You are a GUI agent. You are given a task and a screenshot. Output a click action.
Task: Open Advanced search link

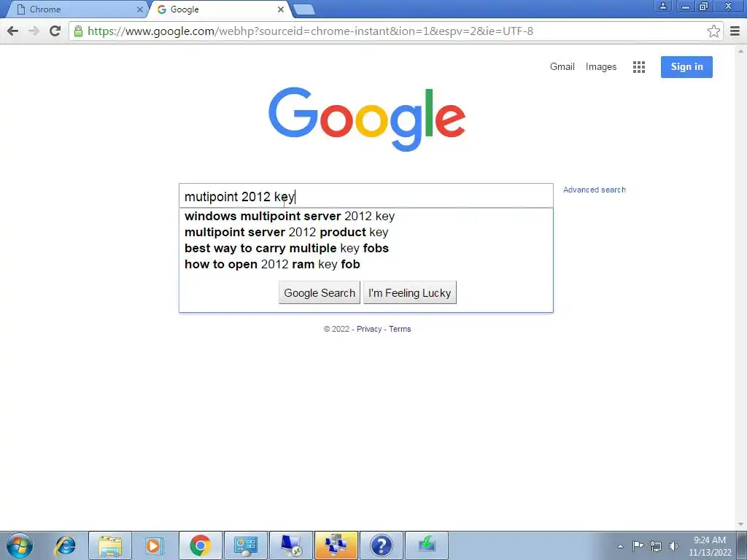click(x=594, y=190)
